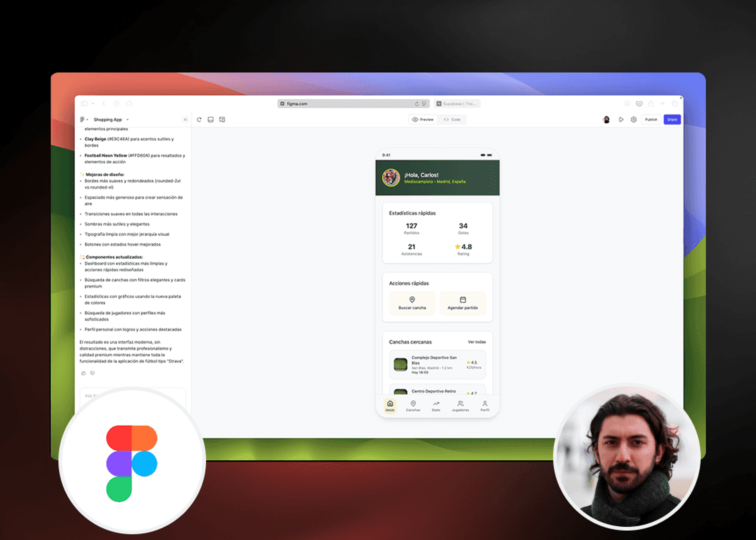Click Carlos's profile avatar in app header

(391, 178)
